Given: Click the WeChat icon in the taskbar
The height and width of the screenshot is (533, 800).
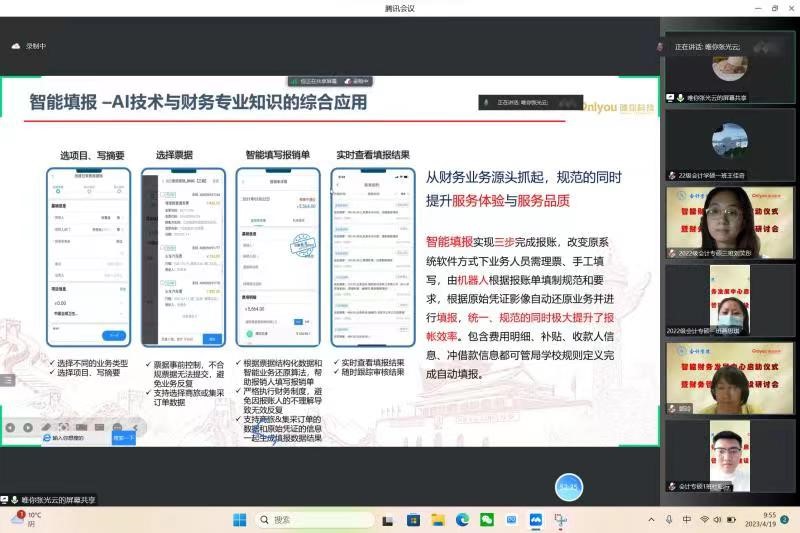Looking at the screenshot, I should (487, 520).
